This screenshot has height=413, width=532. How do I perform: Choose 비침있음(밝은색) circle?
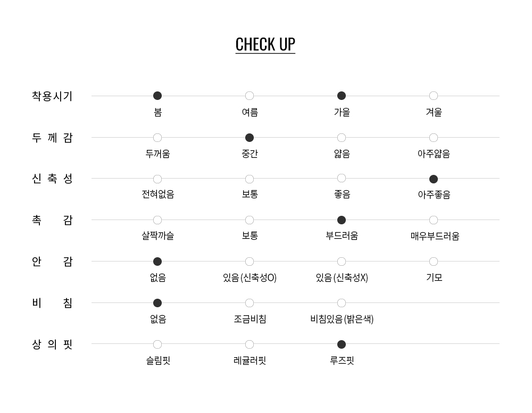tap(342, 303)
